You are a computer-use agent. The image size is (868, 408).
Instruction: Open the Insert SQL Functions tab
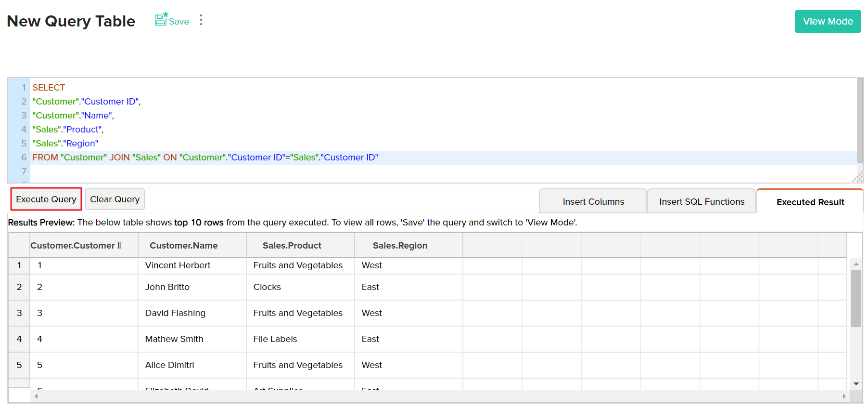(x=702, y=202)
